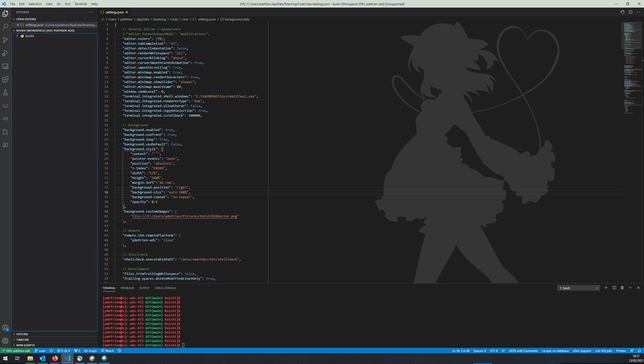Click the Watch status bar item
This screenshot has width=644, height=364.
click(x=107, y=351)
